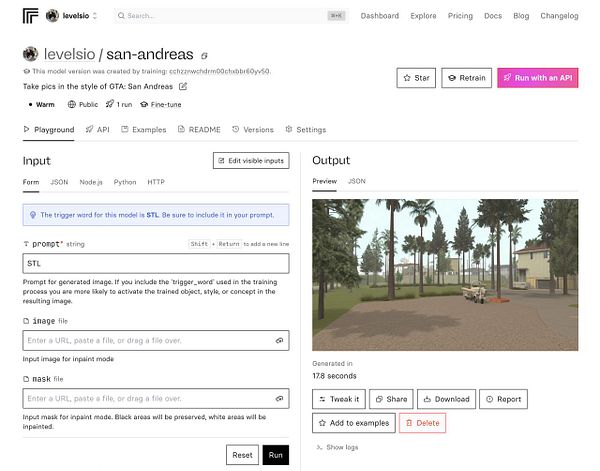The height and width of the screenshot is (471, 600).
Task: Expand Show logs
Action: 337,447
